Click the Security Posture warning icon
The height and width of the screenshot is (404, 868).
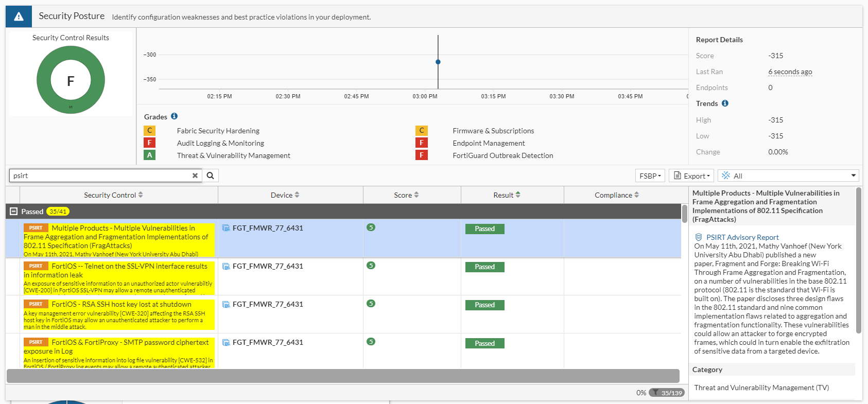[x=19, y=16]
